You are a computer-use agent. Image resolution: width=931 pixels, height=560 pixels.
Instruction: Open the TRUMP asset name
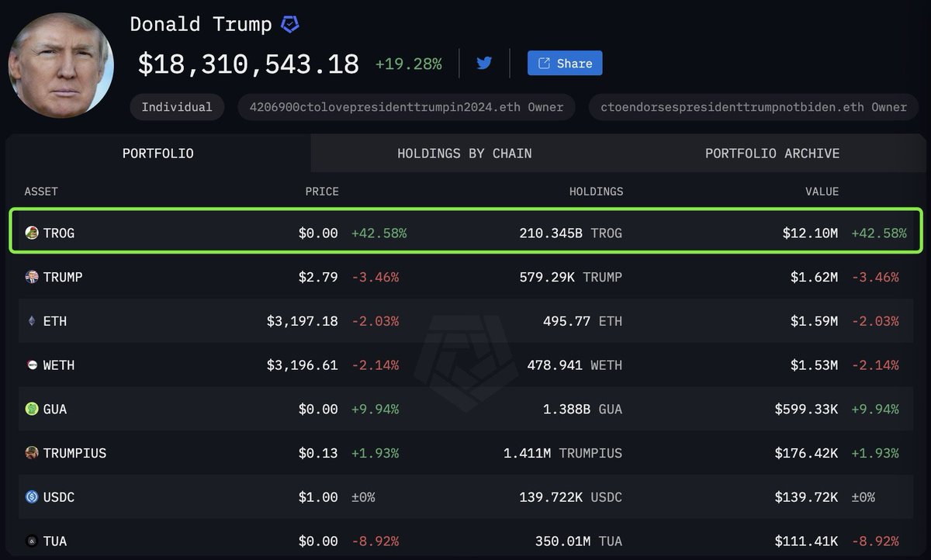click(63, 277)
